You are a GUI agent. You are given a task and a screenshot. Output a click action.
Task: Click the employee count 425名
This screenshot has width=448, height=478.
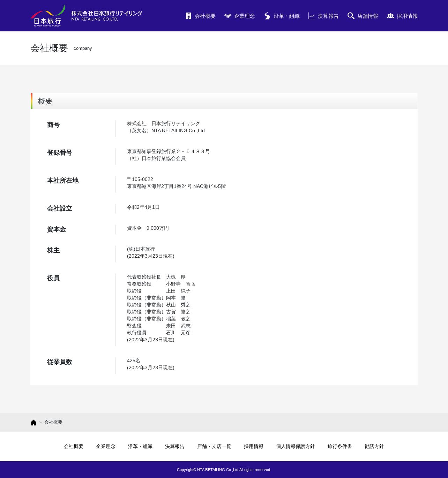tap(134, 361)
